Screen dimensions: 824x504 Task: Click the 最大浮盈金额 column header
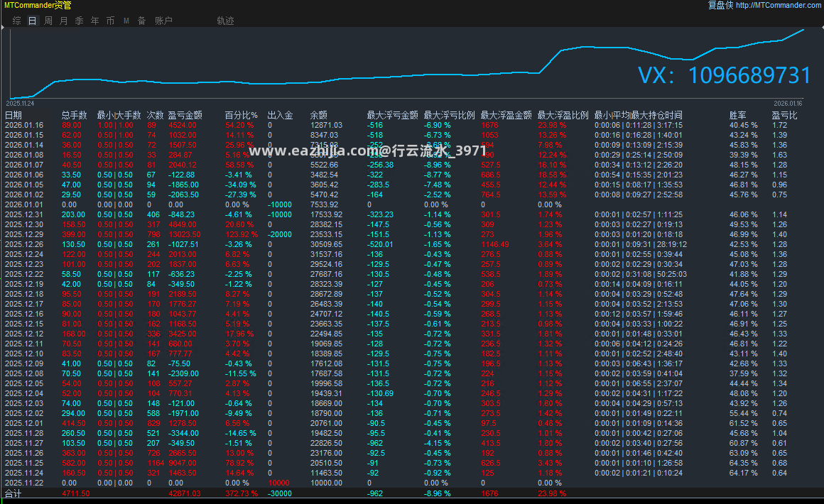506,115
